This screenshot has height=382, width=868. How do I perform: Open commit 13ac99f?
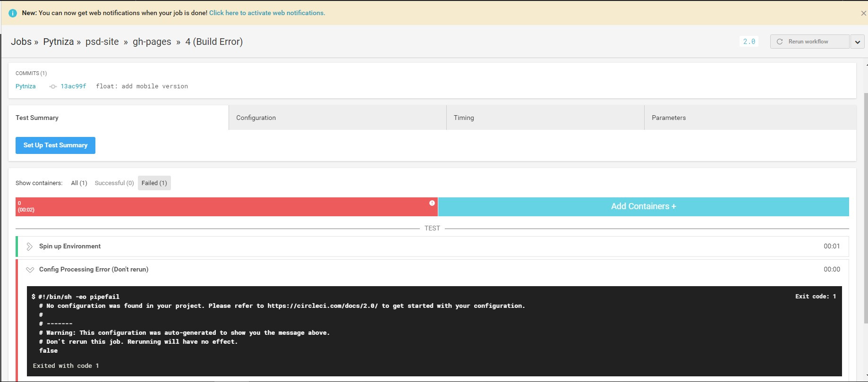pos(73,86)
